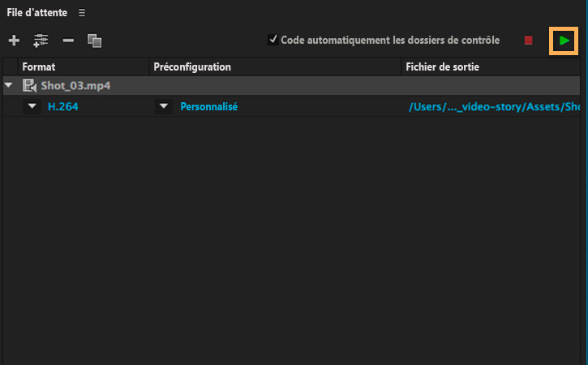Click the Fichier de sortie column header
The image size is (588, 365).
(x=442, y=67)
